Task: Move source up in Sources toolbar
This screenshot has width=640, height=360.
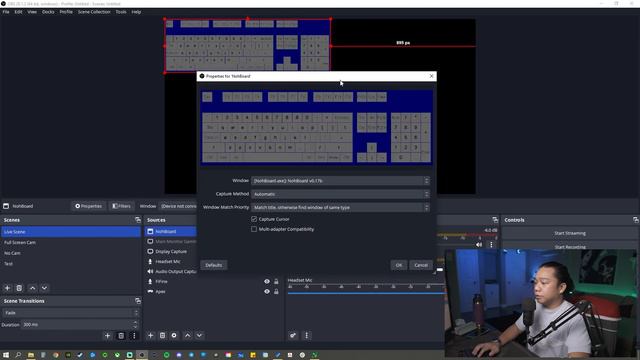Action: (187, 336)
